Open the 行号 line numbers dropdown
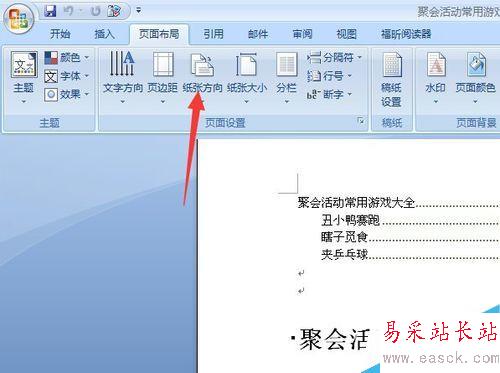 click(x=329, y=76)
